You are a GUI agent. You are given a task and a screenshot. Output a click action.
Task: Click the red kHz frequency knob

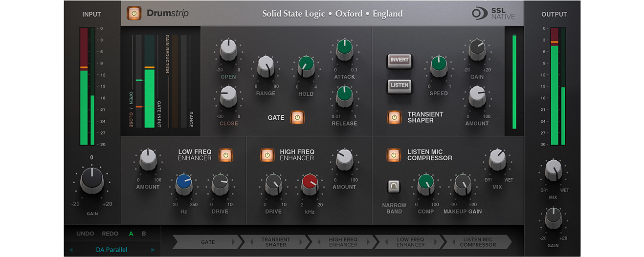point(310,184)
